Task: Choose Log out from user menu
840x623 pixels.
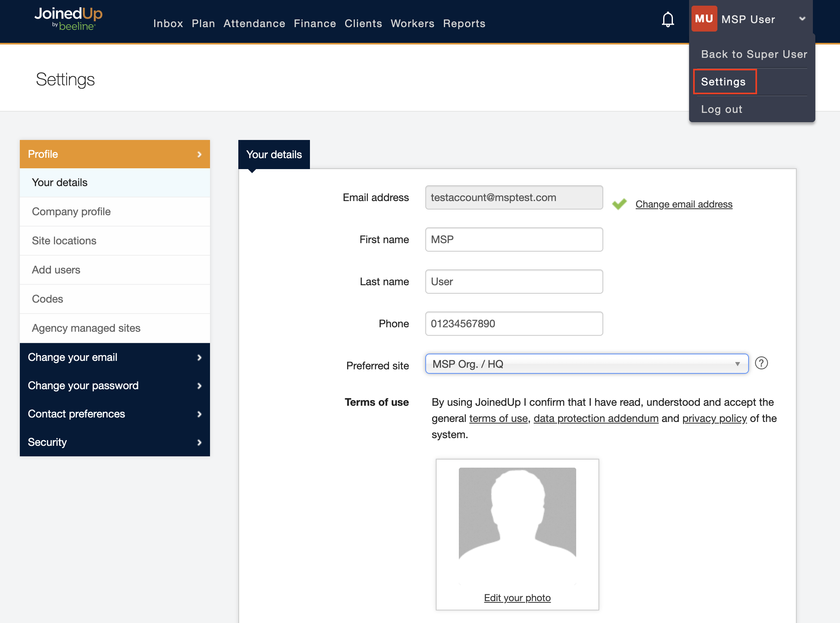Action: pyautogui.click(x=721, y=109)
